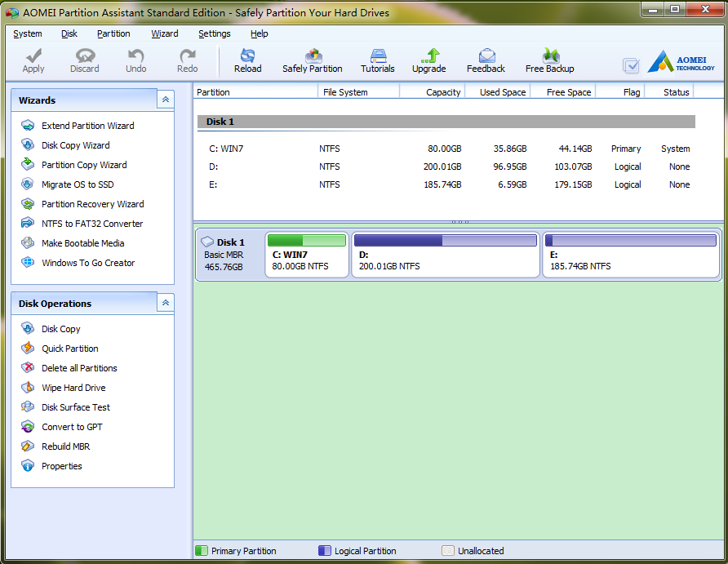Click the Wipe Hard Drive icon
Image resolution: width=728 pixels, height=564 pixels.
coord(28,387)
